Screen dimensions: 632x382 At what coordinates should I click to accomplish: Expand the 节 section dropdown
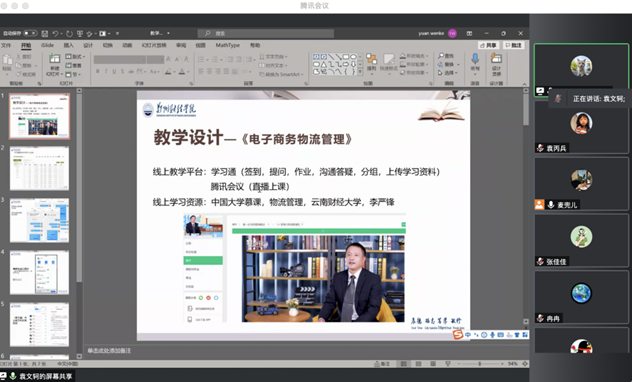pyautogui.click(x=73, y=74)
